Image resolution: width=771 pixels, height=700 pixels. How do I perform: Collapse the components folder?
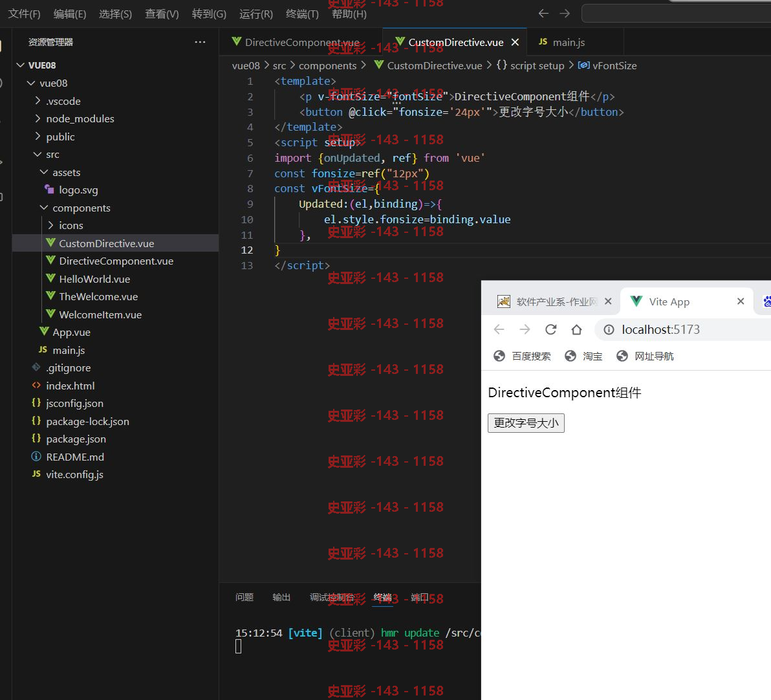(x=44, y=208)
